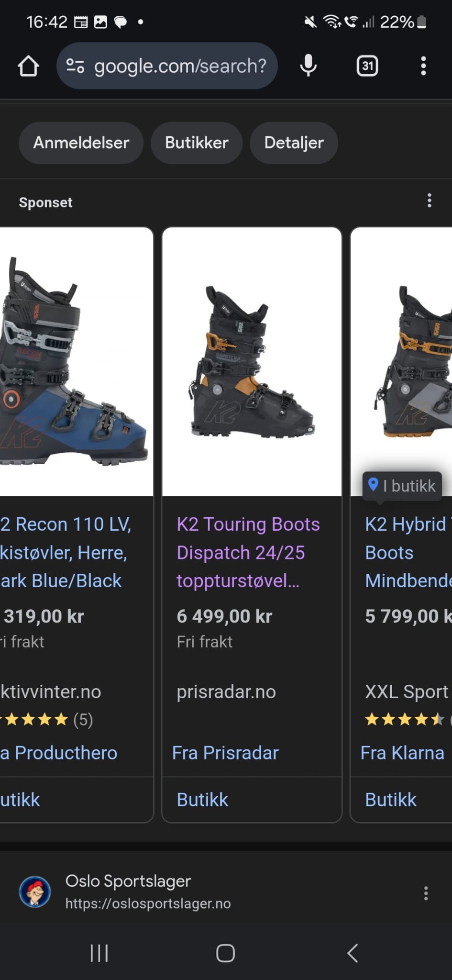The height and width of the screenshot is (980, 452).
Task: Tap the K2 Dispatch boot product image
Action: point(252,362)
